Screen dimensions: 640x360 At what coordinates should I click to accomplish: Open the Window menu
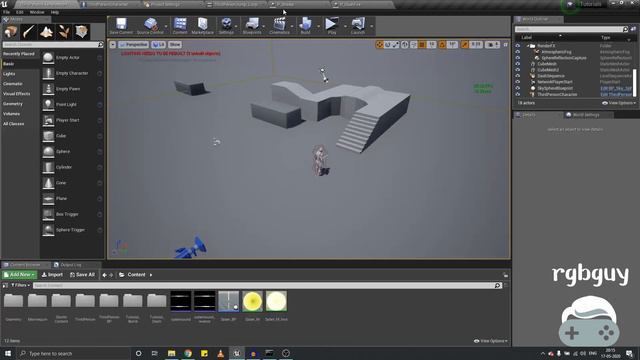(37, 12)
